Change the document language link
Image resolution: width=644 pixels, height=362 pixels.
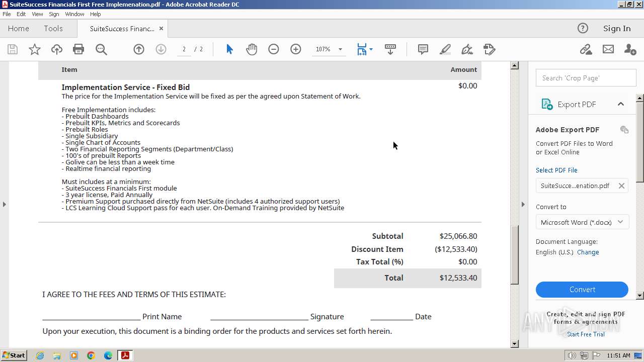tap(588, 252)
